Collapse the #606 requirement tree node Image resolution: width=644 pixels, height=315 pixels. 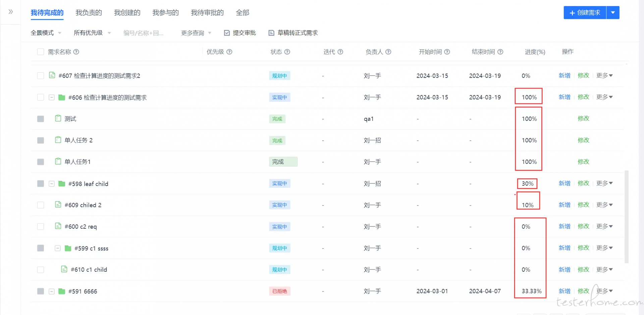coord(52,97)
